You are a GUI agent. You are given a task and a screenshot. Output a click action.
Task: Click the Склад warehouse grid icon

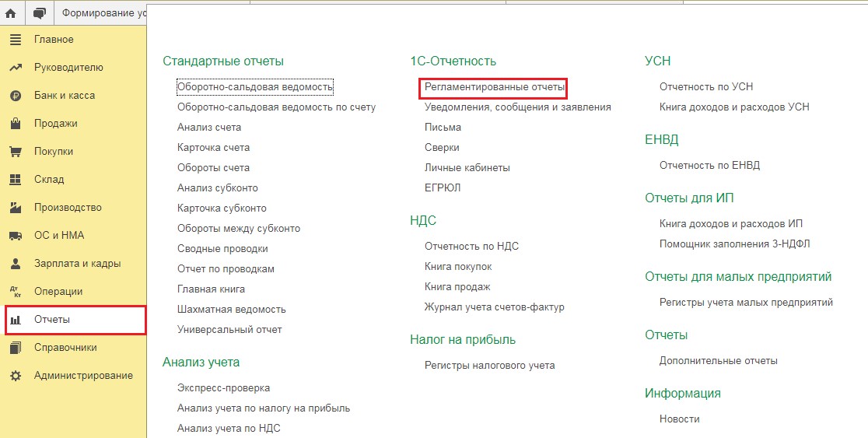[x=16, y=180]
